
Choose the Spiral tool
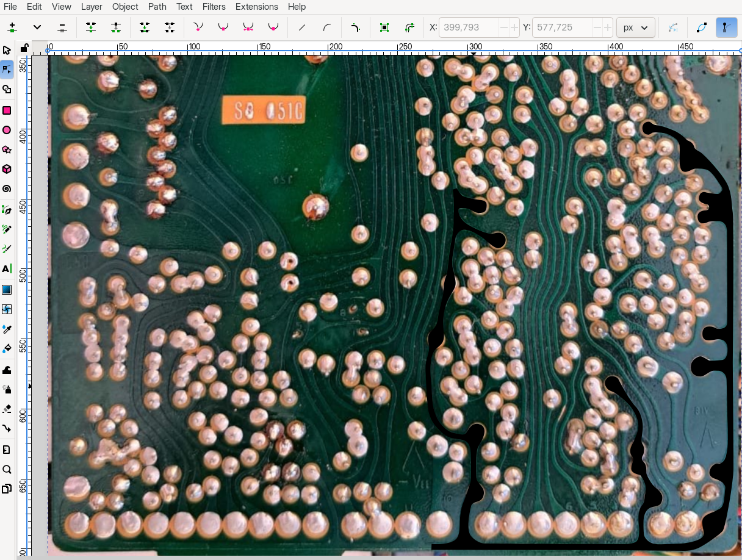point(7,188)
